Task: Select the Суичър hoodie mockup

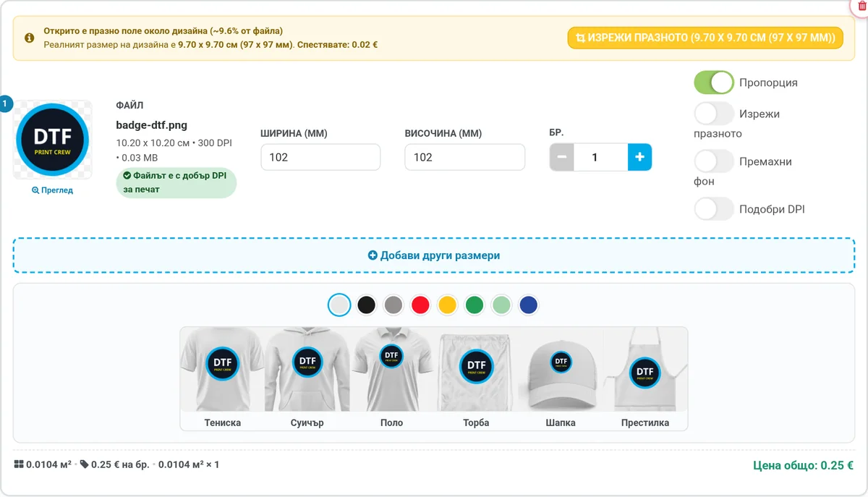Action: pos(307,378)
